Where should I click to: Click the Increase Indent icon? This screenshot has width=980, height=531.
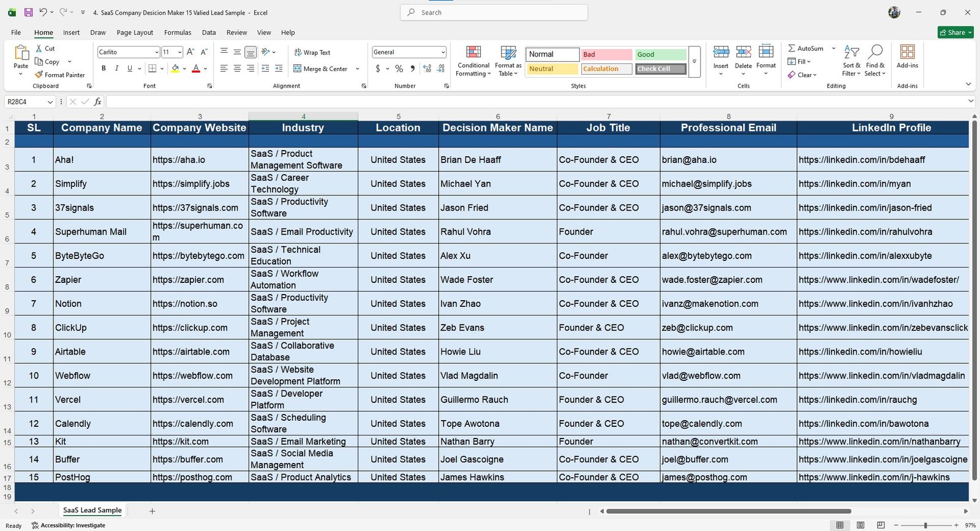[279, 69]
